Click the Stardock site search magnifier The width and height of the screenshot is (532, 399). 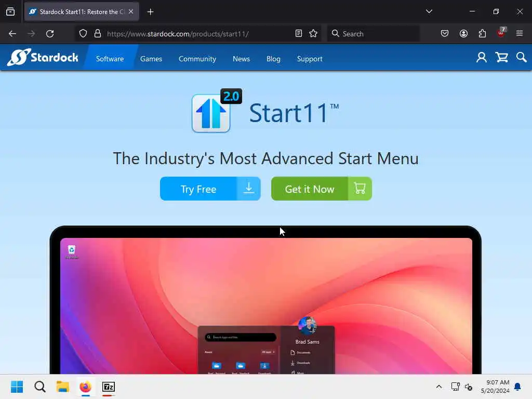[521, 57]
